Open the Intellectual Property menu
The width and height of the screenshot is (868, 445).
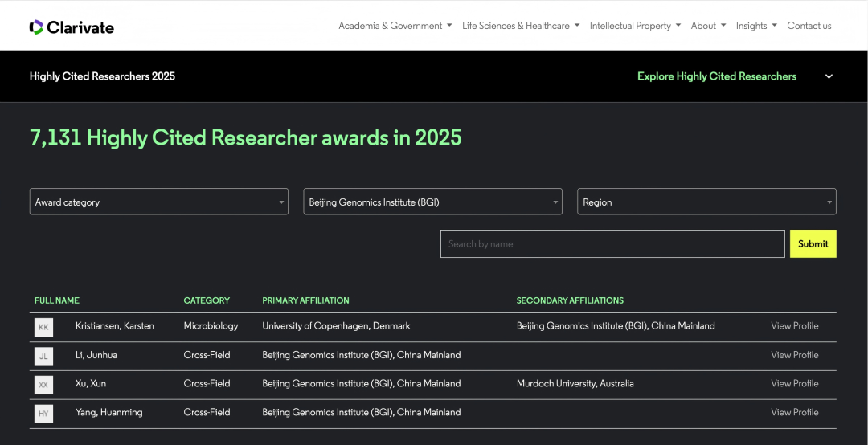(635, 26)
